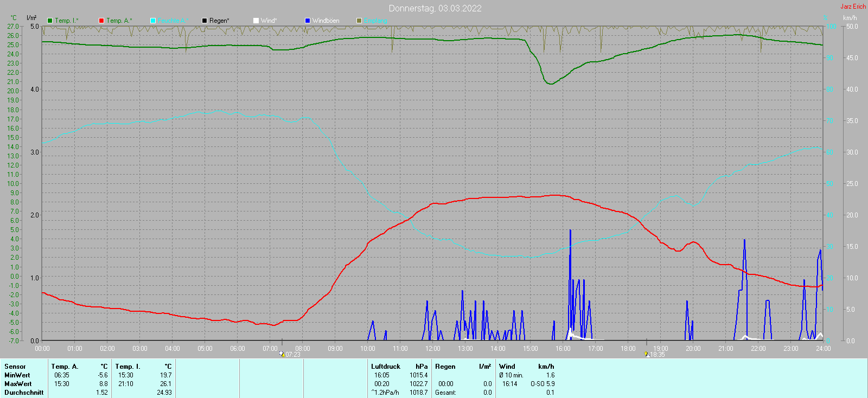The height and width of the screenshot is (398, 868).
Task: Click the 50.0 top value on km/h axis
Action: (852, 27)
